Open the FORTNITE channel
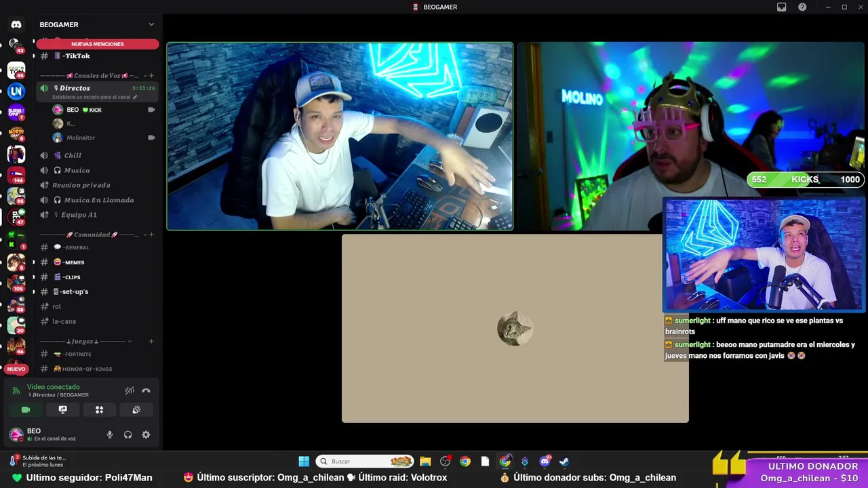Image resolution: width=868 pixels, height=488 pixels. point(98,354)
